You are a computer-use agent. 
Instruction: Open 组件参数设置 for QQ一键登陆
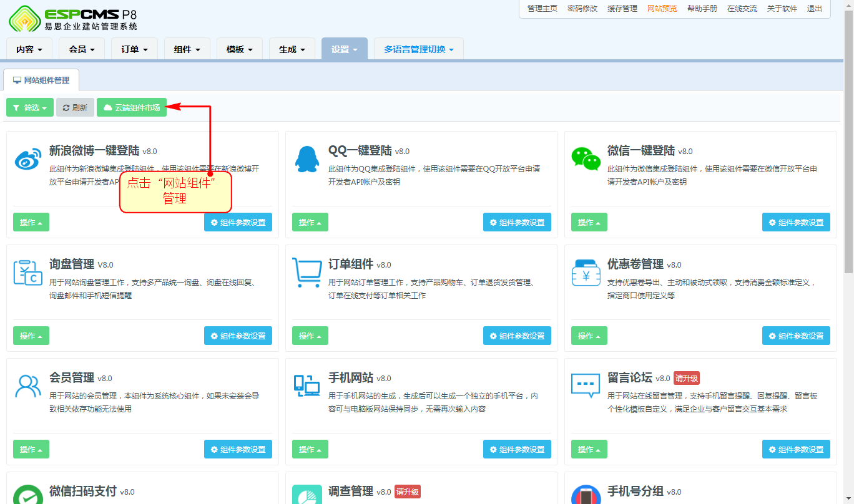pyautogui.click(x=517, y=222)
